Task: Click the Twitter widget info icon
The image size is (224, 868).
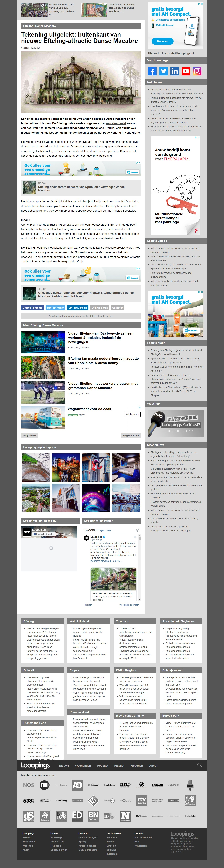Action: click(x=137, y=530)
